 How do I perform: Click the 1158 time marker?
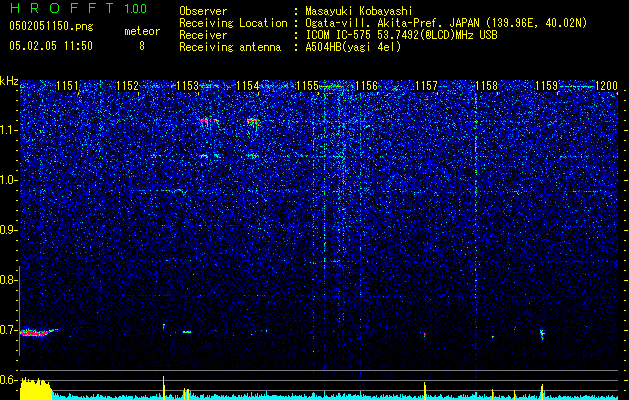[486, 86]
